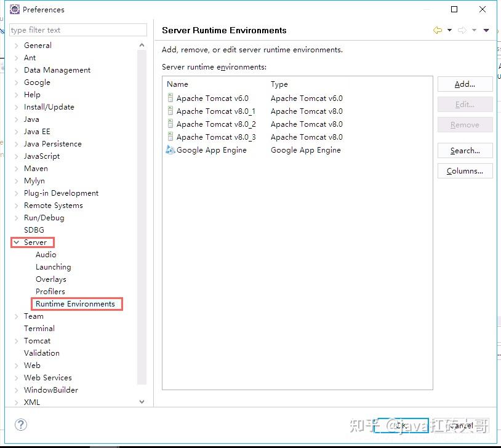Click the Name column header
The image size is (501, 448).
(x=177, y=84)
